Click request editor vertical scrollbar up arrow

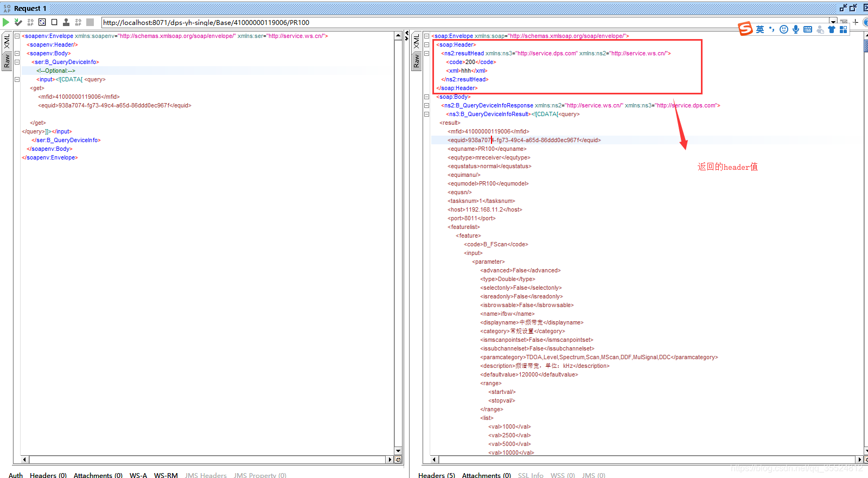coord(398,35)
